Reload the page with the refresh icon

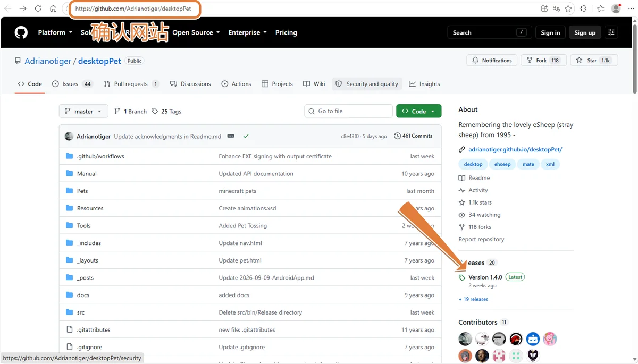pyautogui.click(x=38, y=9)
